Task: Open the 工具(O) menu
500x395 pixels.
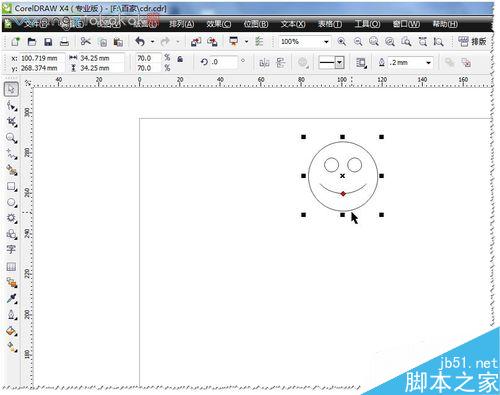Action: [x=367, y=24]
